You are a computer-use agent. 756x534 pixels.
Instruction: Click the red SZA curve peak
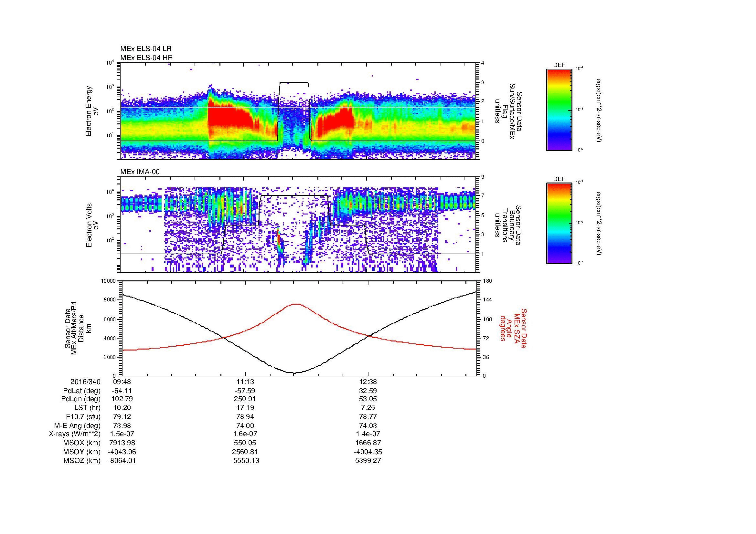point(296,304)
